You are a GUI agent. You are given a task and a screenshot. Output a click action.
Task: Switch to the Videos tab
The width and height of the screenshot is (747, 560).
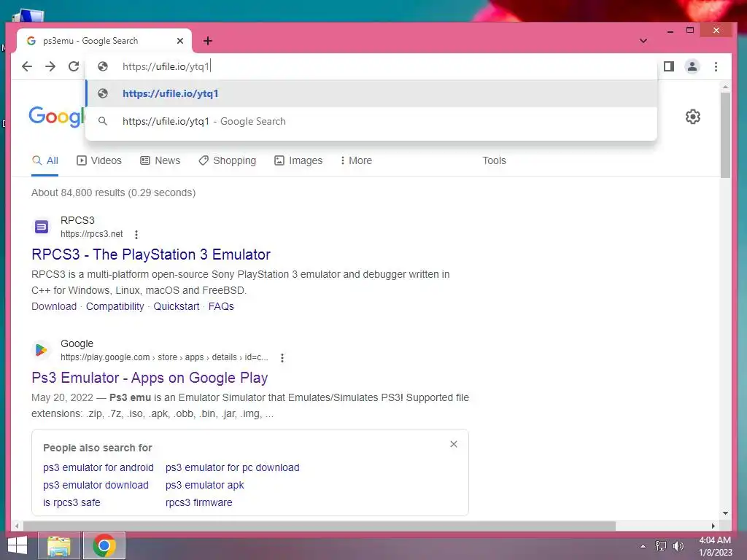click(99, 161)
